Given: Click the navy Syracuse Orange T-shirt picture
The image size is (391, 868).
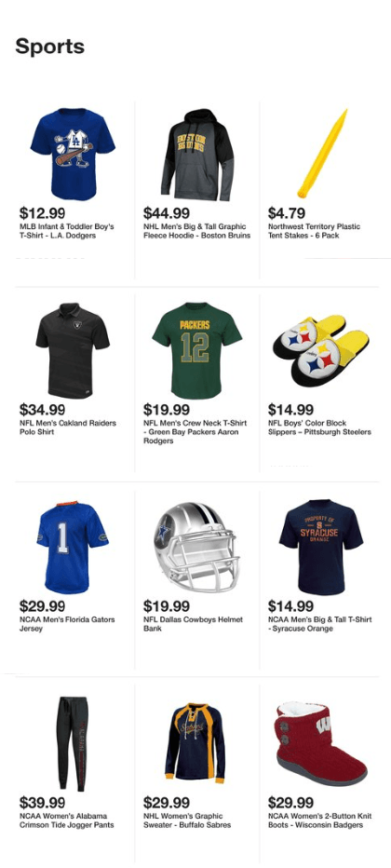Looking at the screenshot, I should click(x=321, y=547).
